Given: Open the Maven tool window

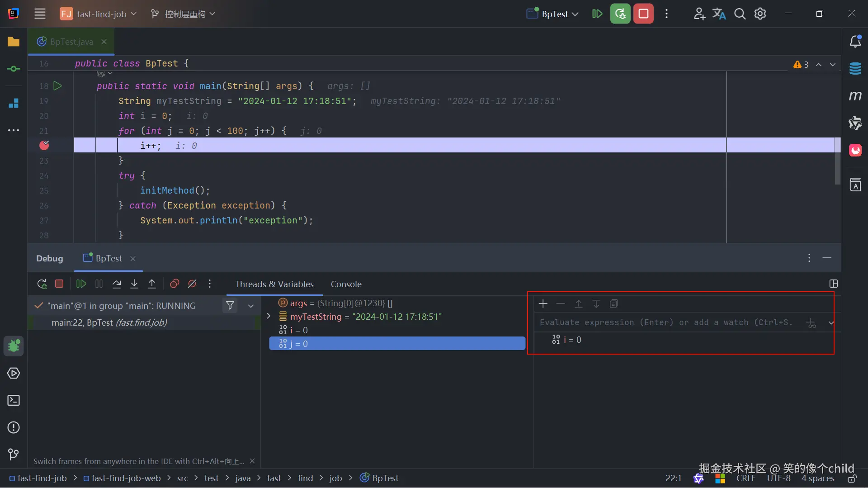Looking at the screenshot, I should pos(855,95).
